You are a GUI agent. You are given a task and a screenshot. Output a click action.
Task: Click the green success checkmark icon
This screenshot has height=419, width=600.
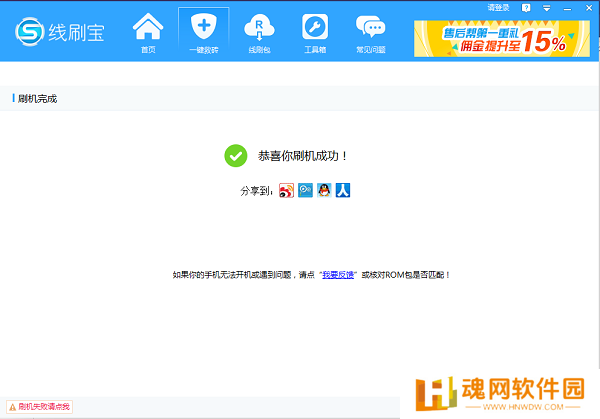tap(236, 156)
